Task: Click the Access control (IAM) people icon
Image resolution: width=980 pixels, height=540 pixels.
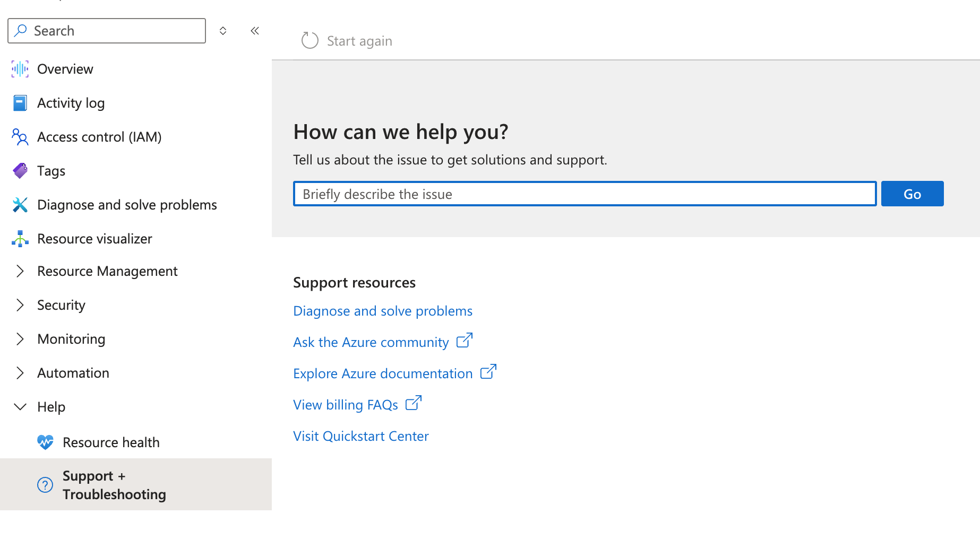Action: tap(20, 136)
